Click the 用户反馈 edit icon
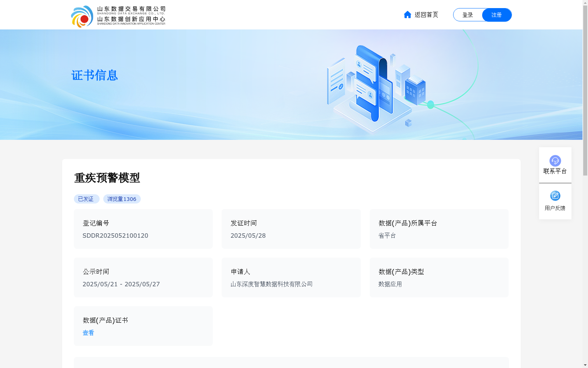588x368 pixels. pyautogui.click(x=555, y=196)
